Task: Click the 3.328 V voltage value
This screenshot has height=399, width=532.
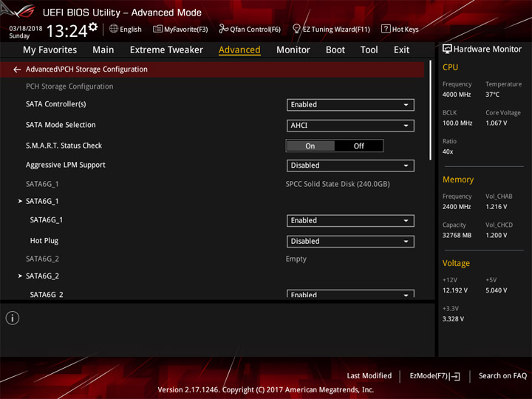Action: (453, 319)
